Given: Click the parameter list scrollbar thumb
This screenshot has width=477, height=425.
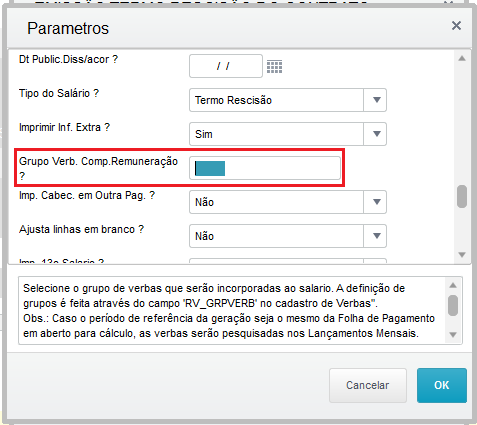Looking at the screenshot, I should [462, 197].
